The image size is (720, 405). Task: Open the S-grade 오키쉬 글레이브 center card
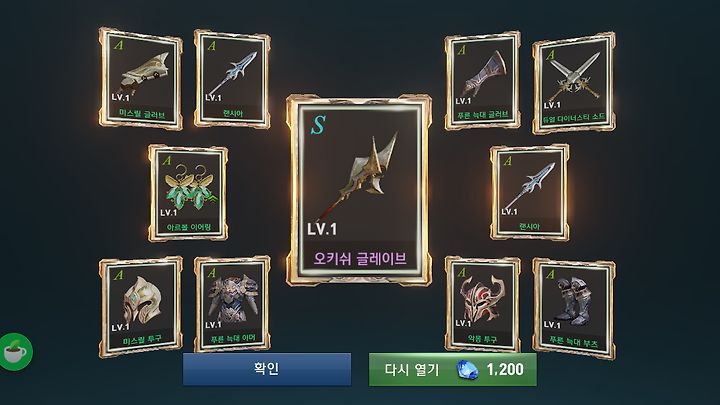(x=359, y=190)
